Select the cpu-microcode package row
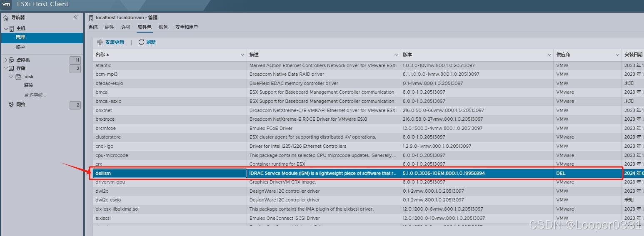Screen dimensions: 644x236 point(368,155)
